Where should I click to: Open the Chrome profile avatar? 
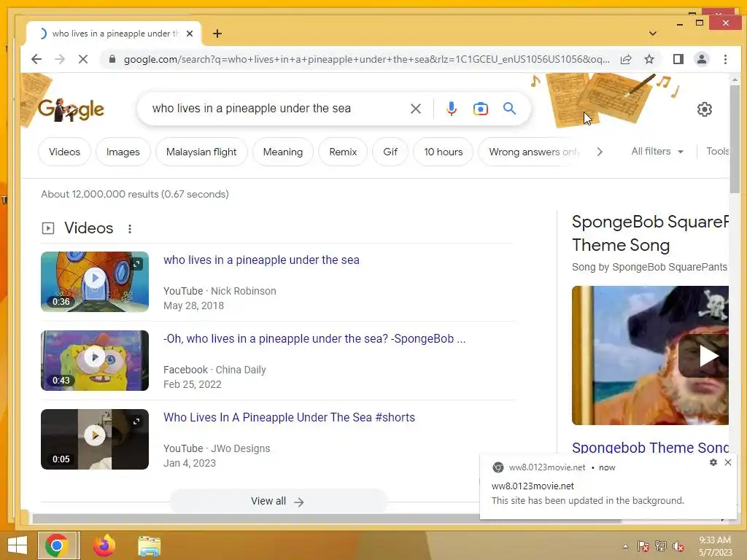702,59
